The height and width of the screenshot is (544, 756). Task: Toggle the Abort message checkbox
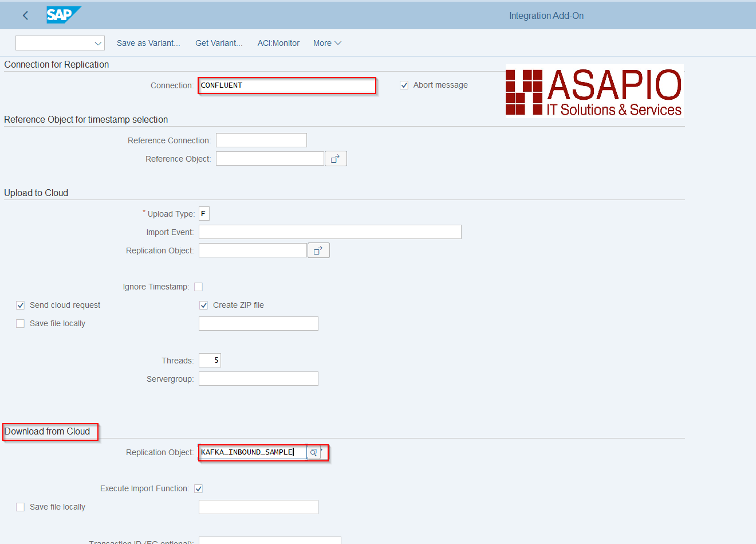click(x=404, y=85)
